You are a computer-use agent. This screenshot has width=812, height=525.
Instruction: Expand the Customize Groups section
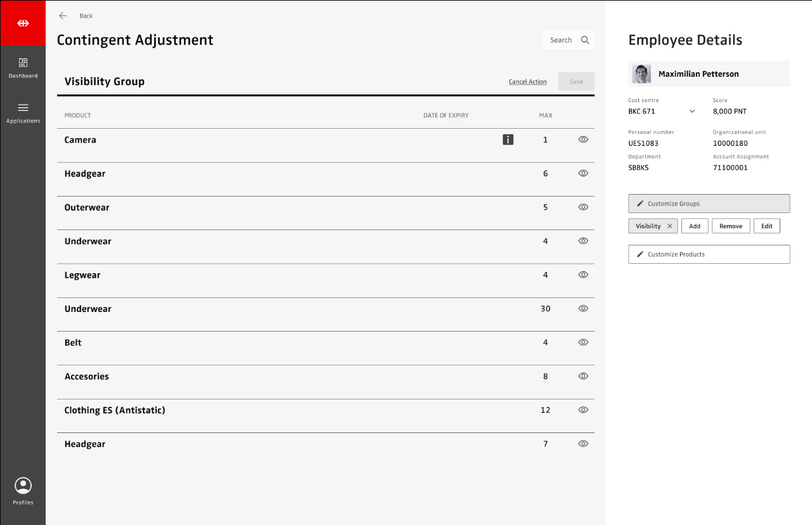tap(709, 204)
